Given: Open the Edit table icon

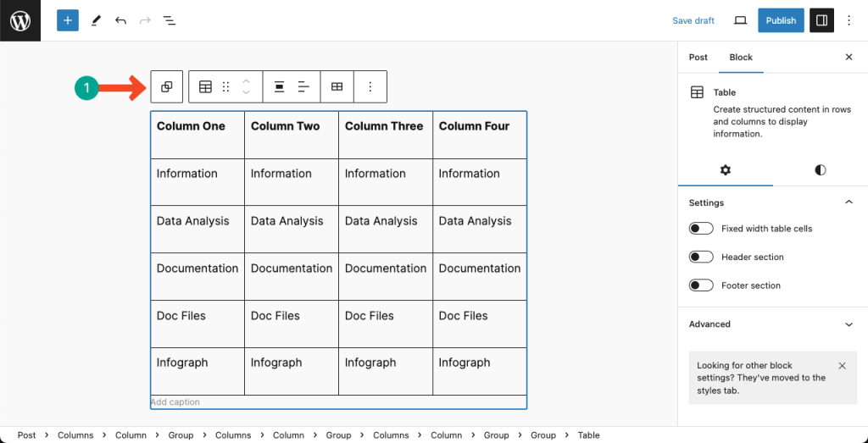Looking at the screenshot, I should (x=337, y=87).
